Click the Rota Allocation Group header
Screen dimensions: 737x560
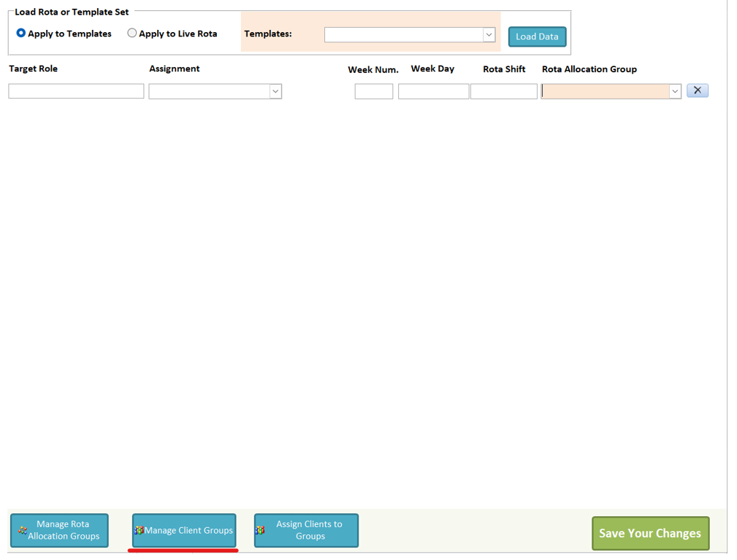pos(589,69)
